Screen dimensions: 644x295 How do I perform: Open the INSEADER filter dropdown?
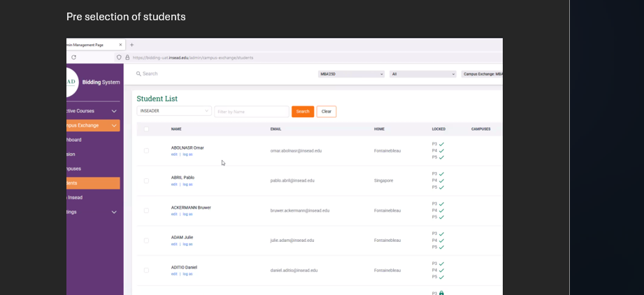[x=174, y=111]
